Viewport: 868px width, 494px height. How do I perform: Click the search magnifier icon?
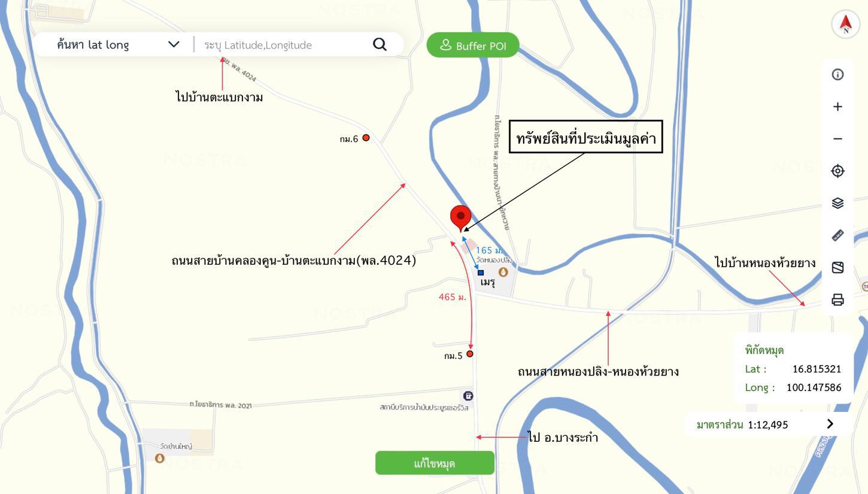380,44
